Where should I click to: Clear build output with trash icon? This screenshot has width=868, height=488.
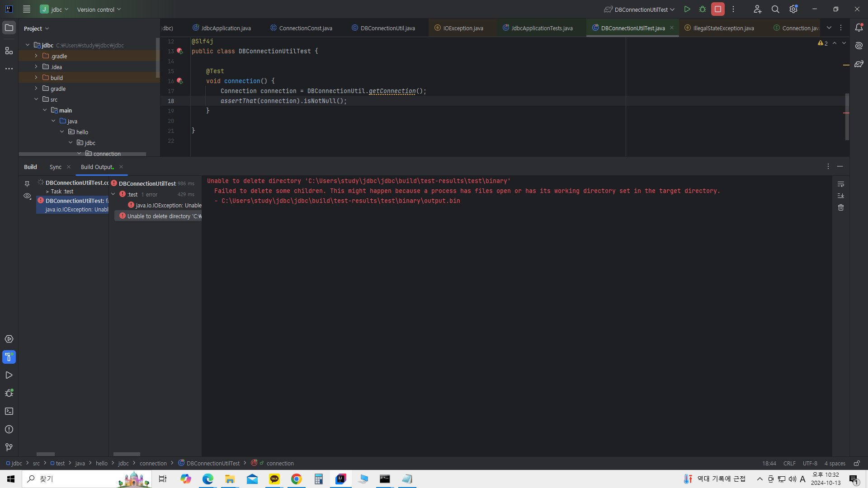[x=841, y=207]
